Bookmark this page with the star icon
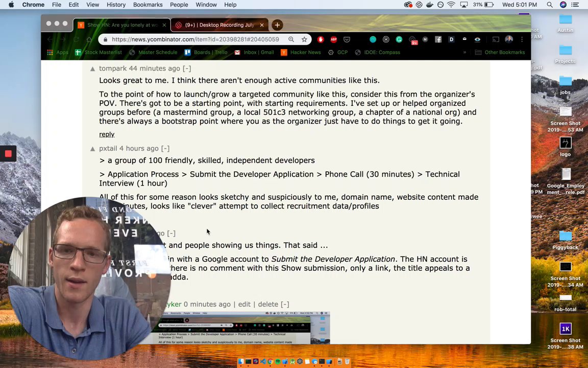This screenshot has height=368, width=588. pos(304,39)
